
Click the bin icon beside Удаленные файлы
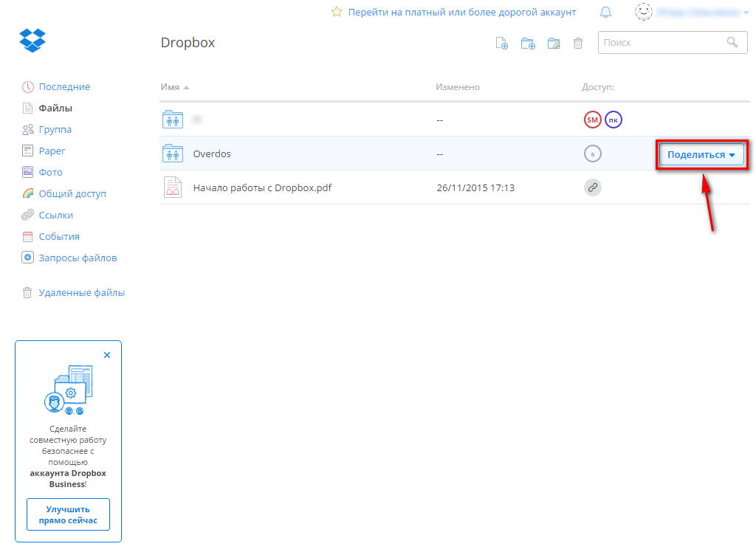[28, 292]
